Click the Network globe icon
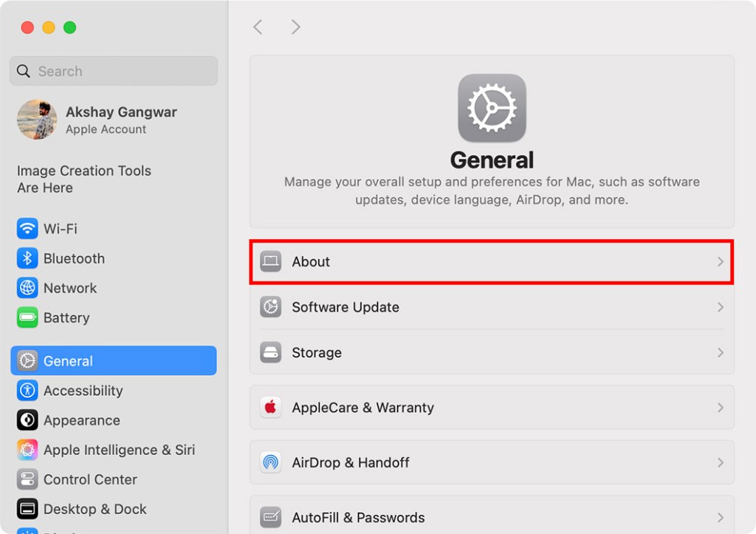Screen dimensions: 756x534 [27, 288]
